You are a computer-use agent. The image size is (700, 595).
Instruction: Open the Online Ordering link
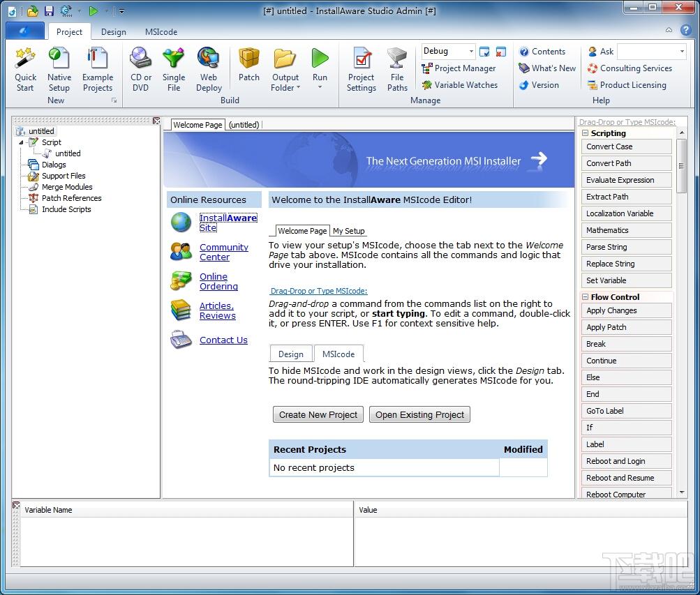click(218, 281)
